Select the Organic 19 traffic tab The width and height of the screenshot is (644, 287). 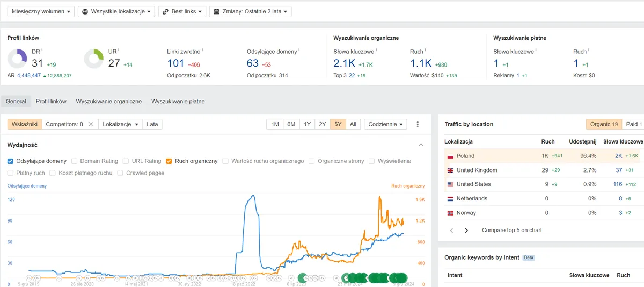604,124
